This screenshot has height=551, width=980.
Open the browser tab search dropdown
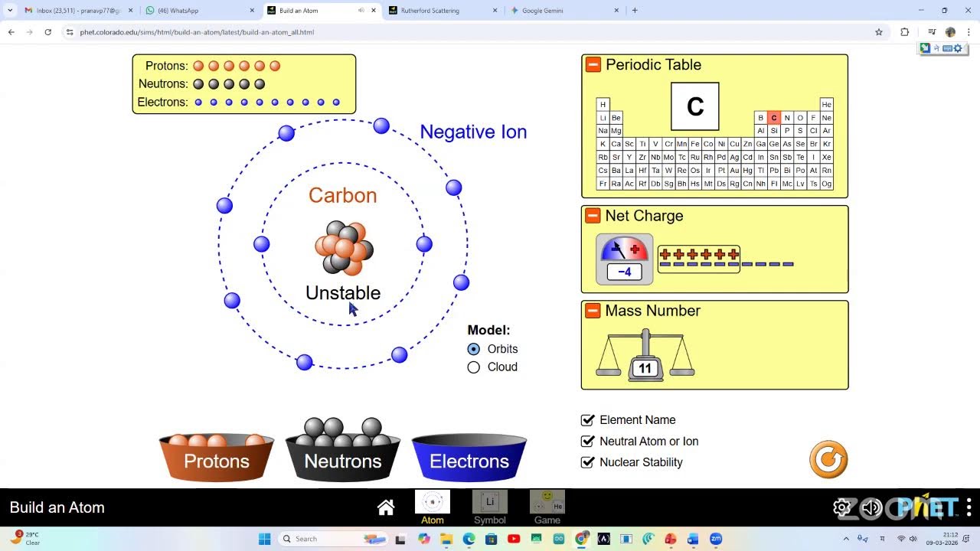10,11
